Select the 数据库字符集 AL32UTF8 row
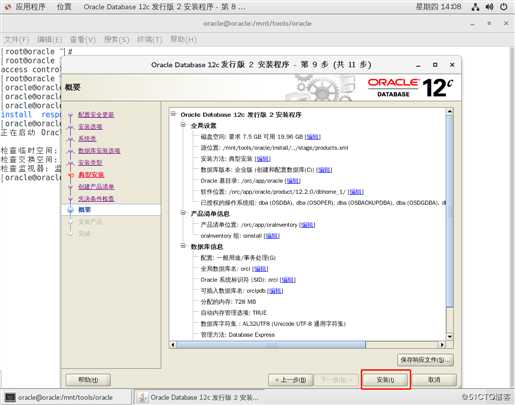Image resolution: width=515 pixels, height=405 pixels. pos(273,324)
